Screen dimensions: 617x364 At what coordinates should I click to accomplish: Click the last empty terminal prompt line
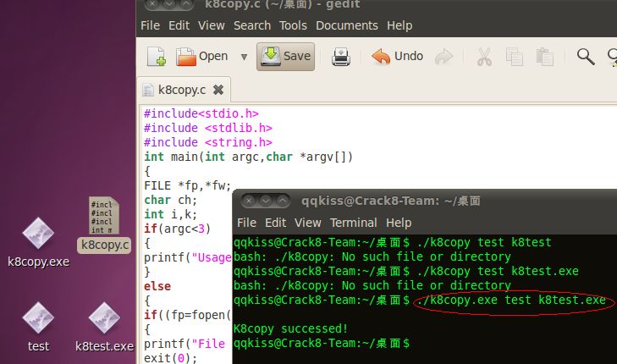pyautogui.click(x=321, y=343)
